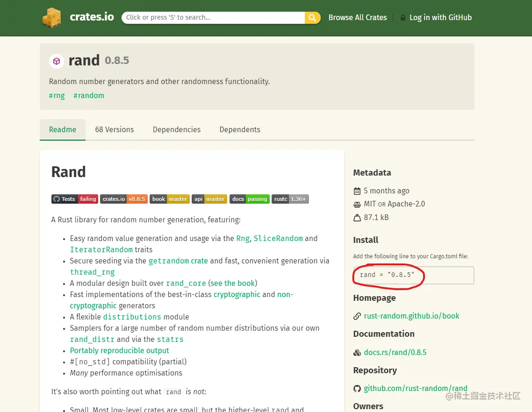Open Portably reproducible output link
Screen dimensions: 532x412
(x=119, y=350)
